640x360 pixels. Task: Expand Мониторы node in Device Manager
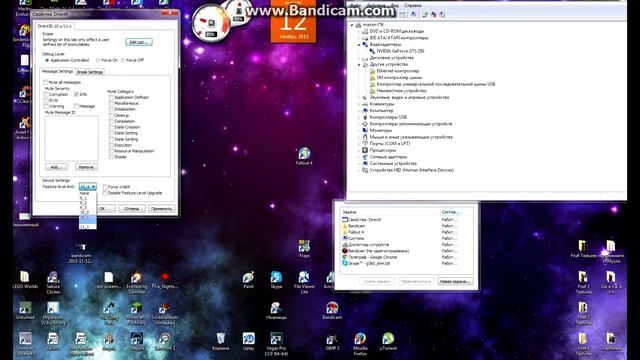[x=360, y=131]
